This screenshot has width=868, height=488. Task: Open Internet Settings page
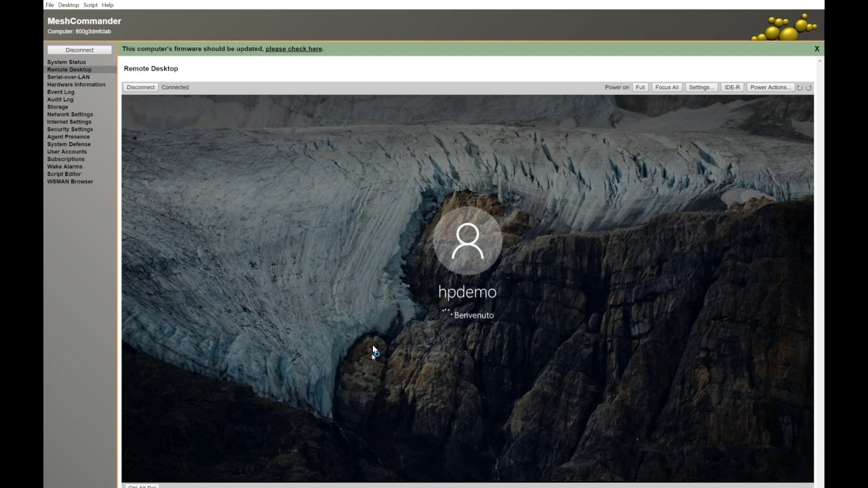(69, 122)
